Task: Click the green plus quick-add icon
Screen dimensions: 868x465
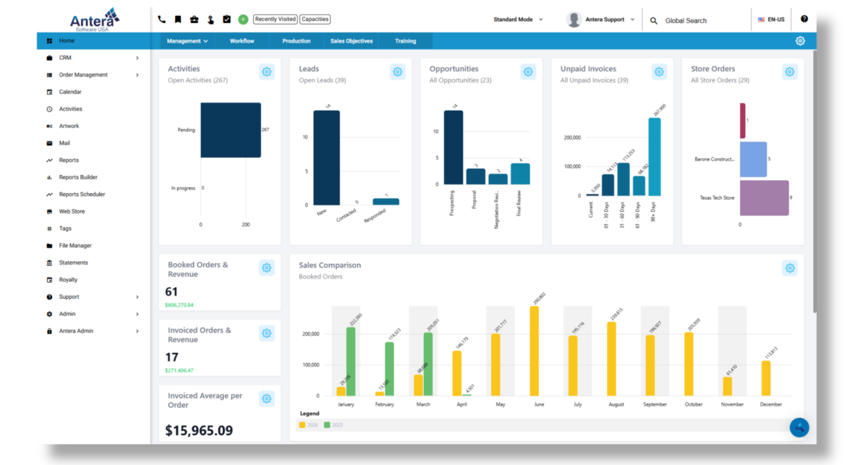Action: coord(242,20)
